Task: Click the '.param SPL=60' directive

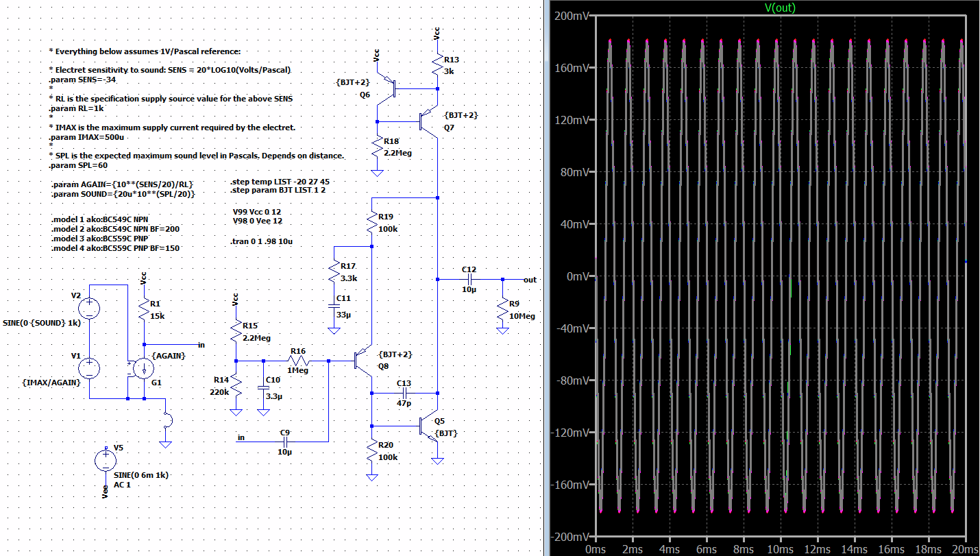Action: coord(78,166)
